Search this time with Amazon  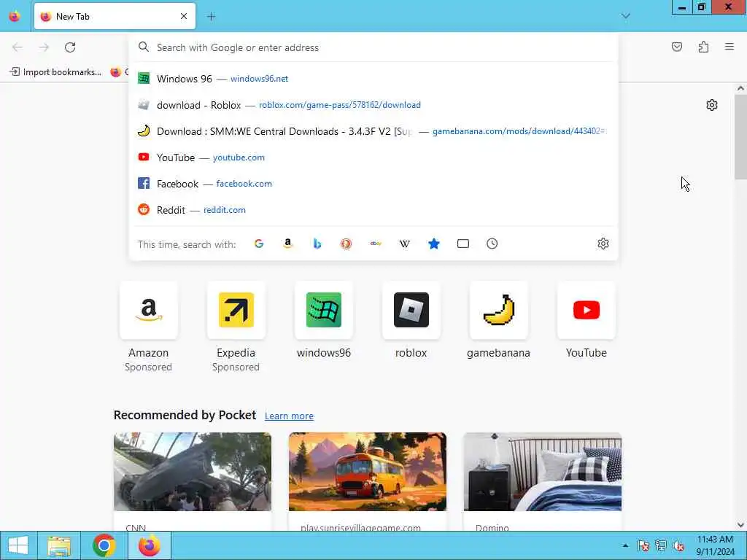[287, 244]
